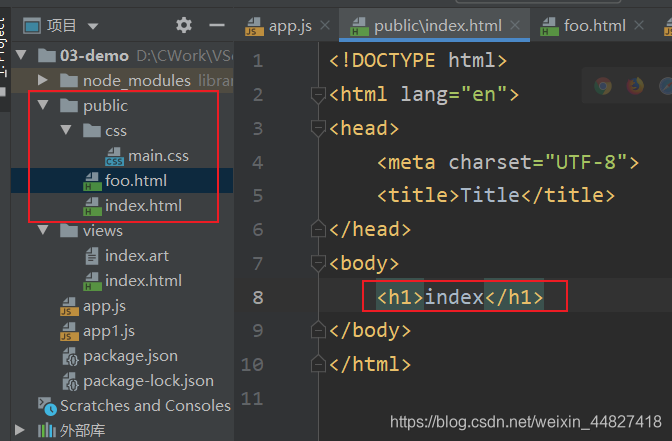This screenshot has height=441, width=672.
Task: Click the package-lock.json file icon
Action: 70,381
